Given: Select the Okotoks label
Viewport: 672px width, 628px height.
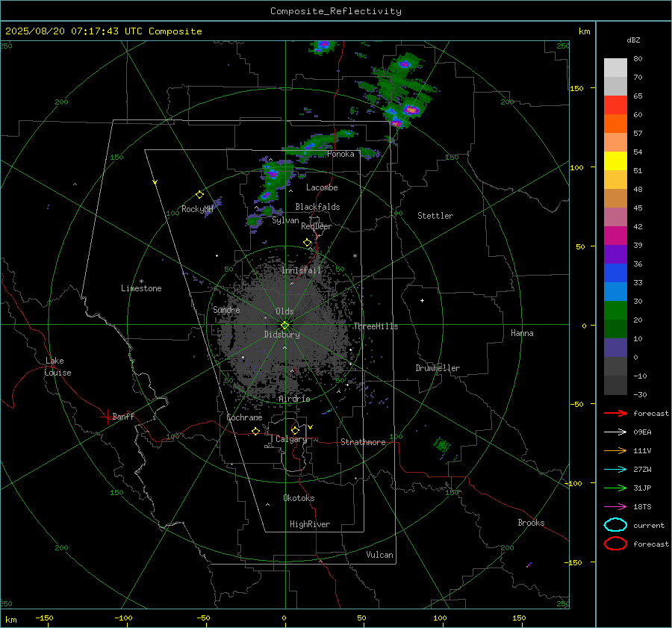Looking at the screenshot, I should pos(299,498).
